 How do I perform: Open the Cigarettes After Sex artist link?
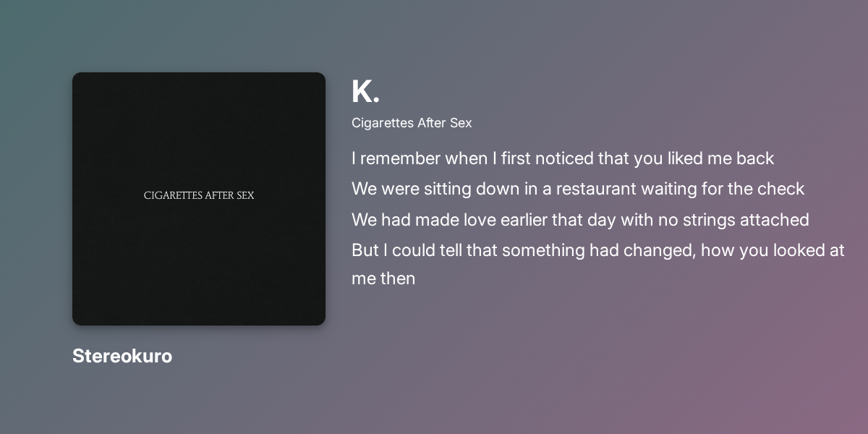pyautogui.click(x=412, y=123)
